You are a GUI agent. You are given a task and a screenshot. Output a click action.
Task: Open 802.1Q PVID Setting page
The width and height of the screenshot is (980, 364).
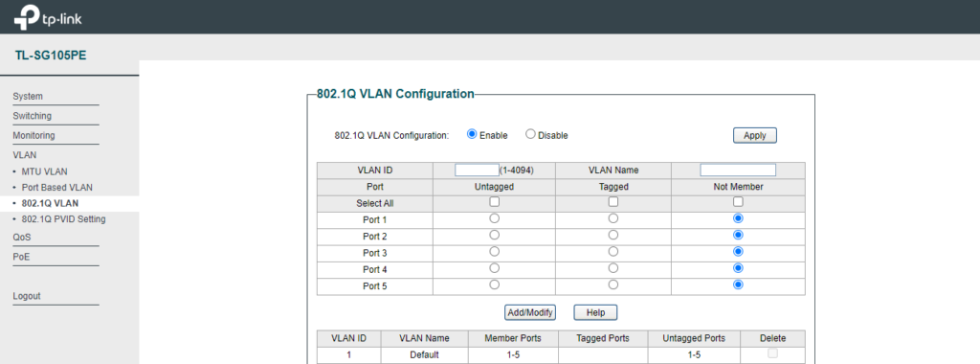coord(64,219)
